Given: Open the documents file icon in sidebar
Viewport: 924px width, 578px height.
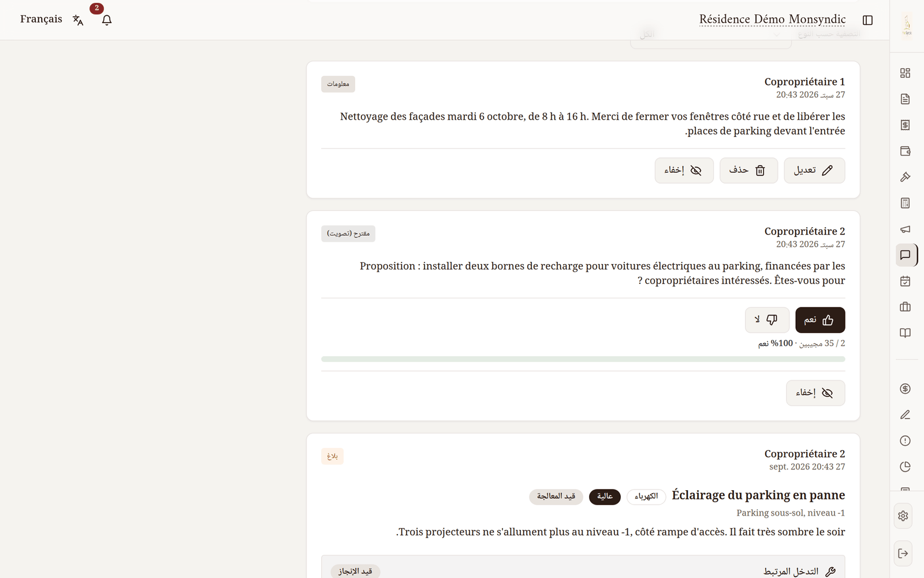Looking at the screenshot, I should 905,99.
